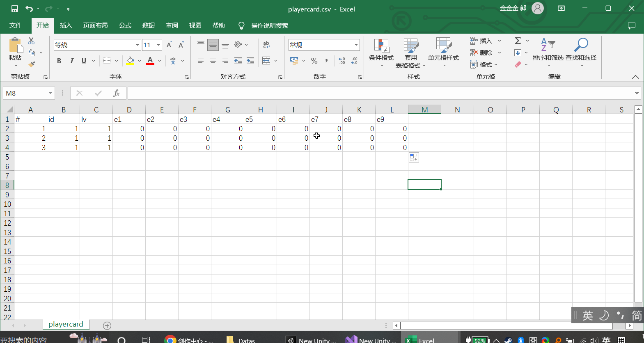Viewport: 644px width, 343px height.
Task: Click 删除 Delete cells button
Action: point(481,53)
